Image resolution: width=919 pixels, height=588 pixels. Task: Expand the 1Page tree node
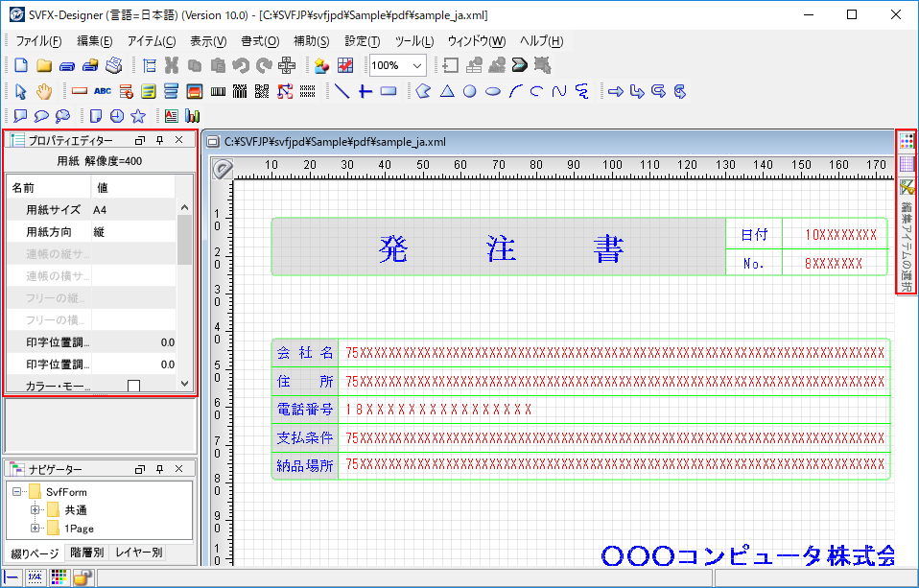(35, 528)
